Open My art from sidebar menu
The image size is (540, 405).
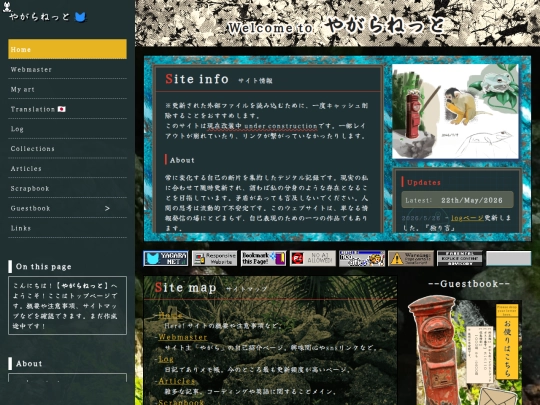coord(68,89)
